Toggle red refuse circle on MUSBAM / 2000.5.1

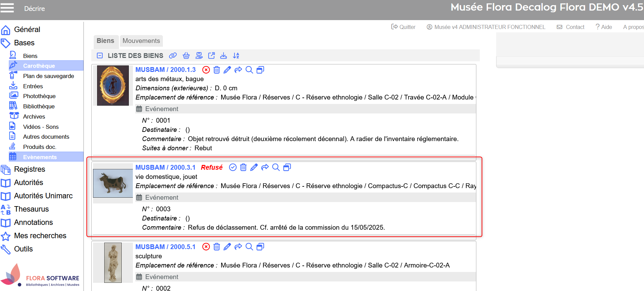point(206,247)
